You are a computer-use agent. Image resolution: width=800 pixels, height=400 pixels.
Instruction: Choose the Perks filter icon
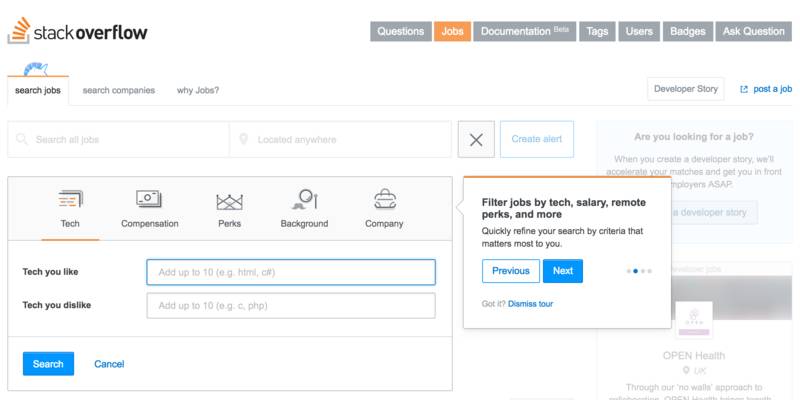tap(230, 202)
